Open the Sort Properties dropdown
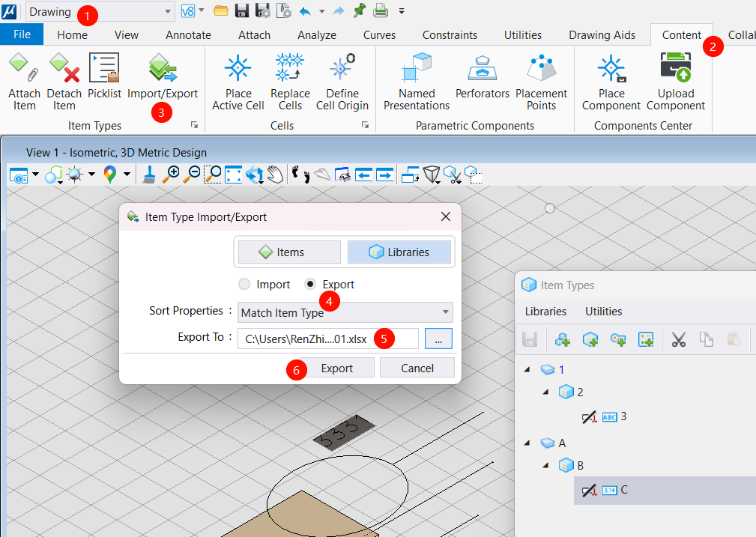Viewport: 756px width, 537px height. click(345, 312)
